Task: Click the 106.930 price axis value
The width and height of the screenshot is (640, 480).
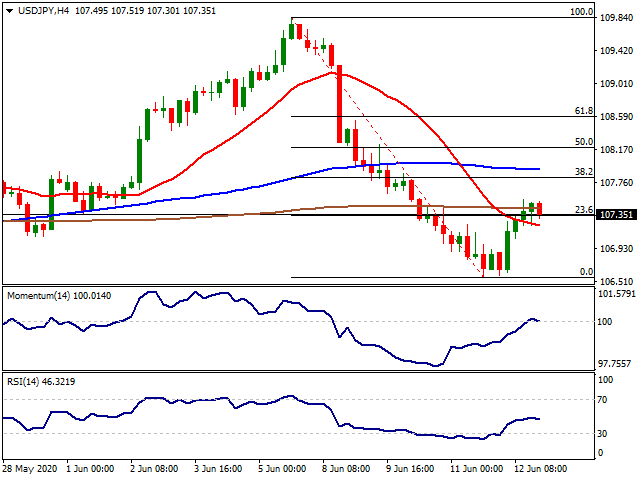Action: 616,249
